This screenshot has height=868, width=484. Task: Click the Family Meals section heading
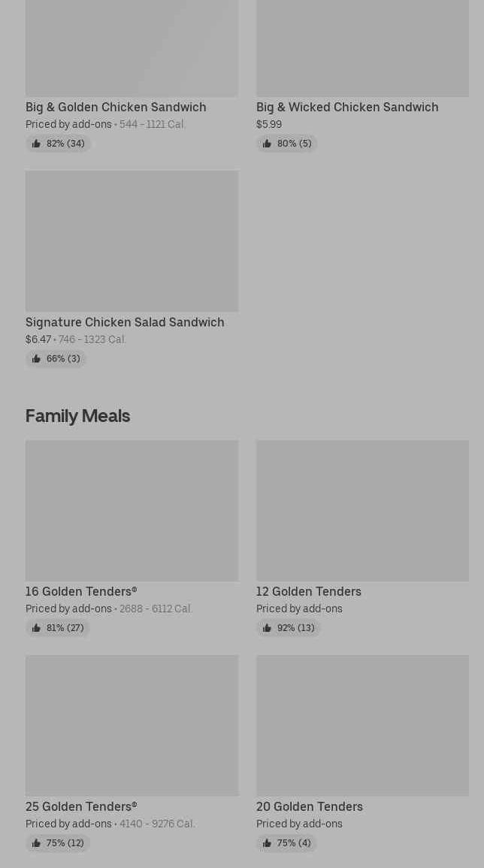[78, 416]
